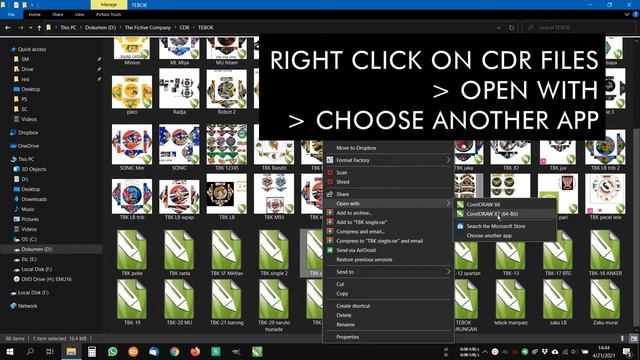The image size is (640, 360).
Task: Switch to the Share ribbon tab
Action: click(58, 14)
